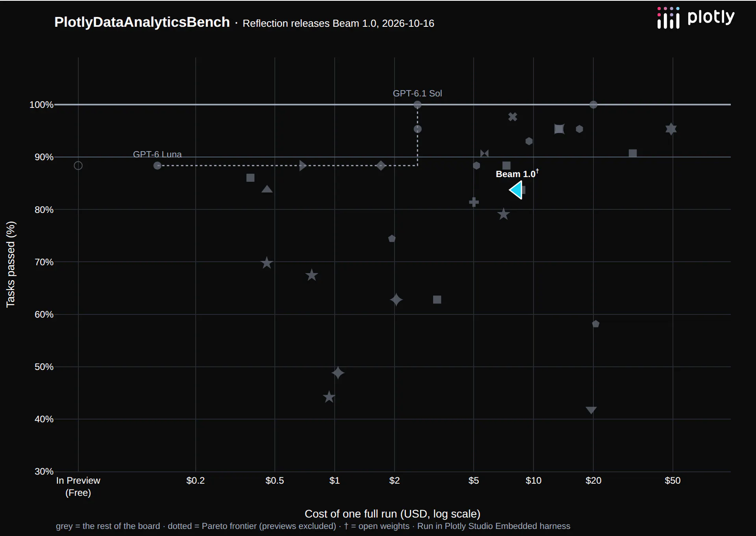Click the Beam 1.0 label text
The image size is (756, 536).
(x=517, y=174)
